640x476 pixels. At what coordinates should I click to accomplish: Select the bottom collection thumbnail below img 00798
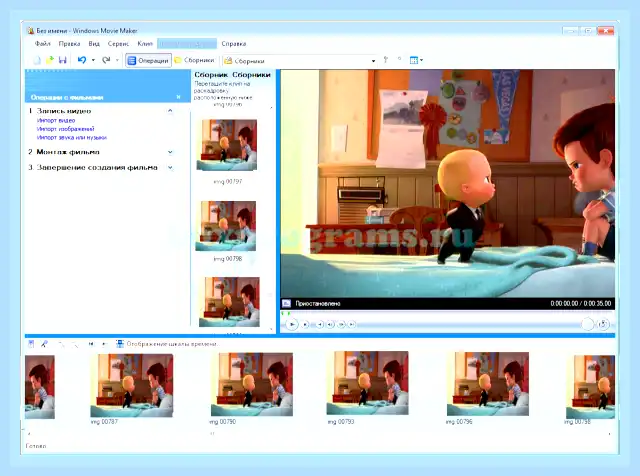[229, 302]
